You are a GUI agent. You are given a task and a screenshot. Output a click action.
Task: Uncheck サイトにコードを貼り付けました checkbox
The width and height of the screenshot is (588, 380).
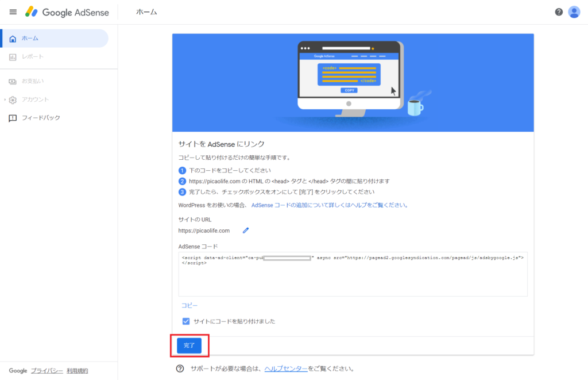coord(186,321)
